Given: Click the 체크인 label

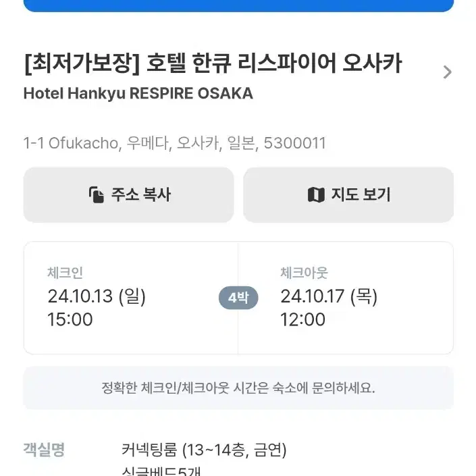Looking at the screenshot, I should tap(65, 273).
